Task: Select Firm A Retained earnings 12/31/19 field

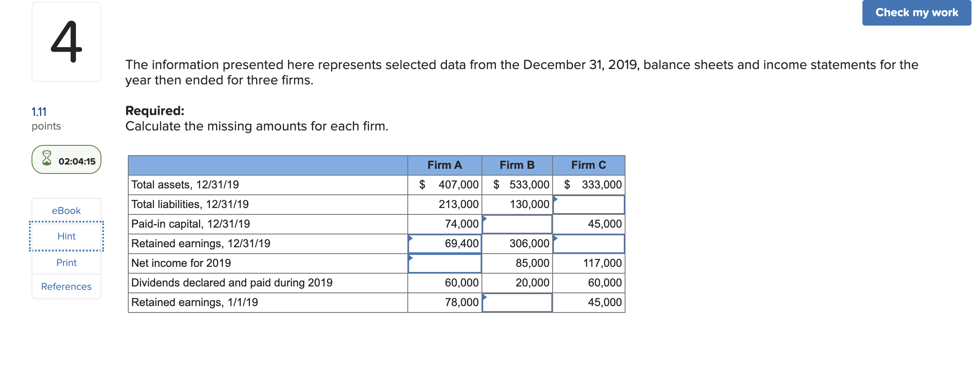Action: click(445, 244)
